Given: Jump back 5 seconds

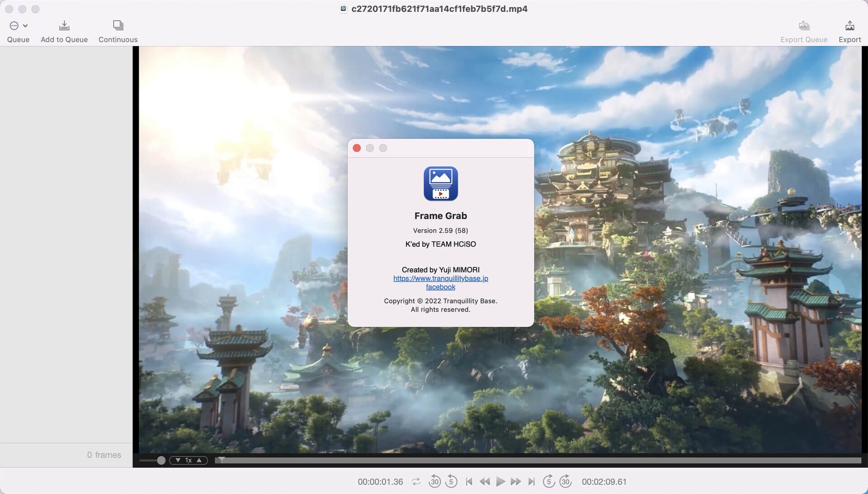Looking at the screenshot, I should click(451, 481).
